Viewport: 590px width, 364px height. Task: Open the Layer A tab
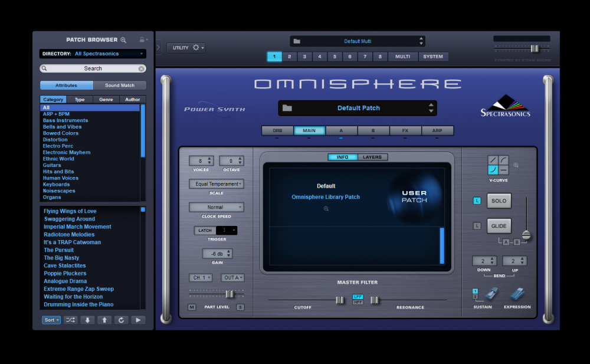tap(341, 130)
